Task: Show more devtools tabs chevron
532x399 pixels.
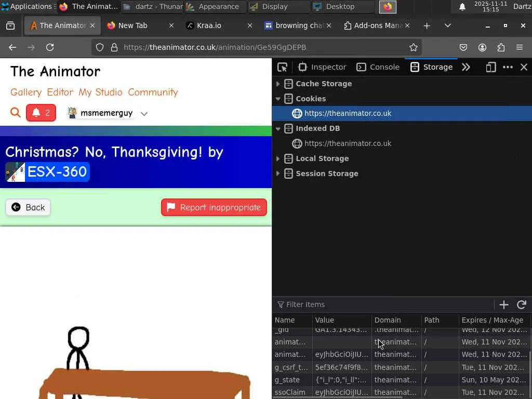Action: coord(466,67)
